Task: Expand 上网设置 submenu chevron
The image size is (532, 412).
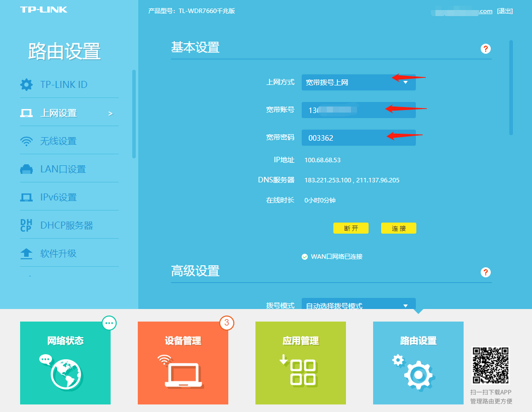Action: pos(110,114)
